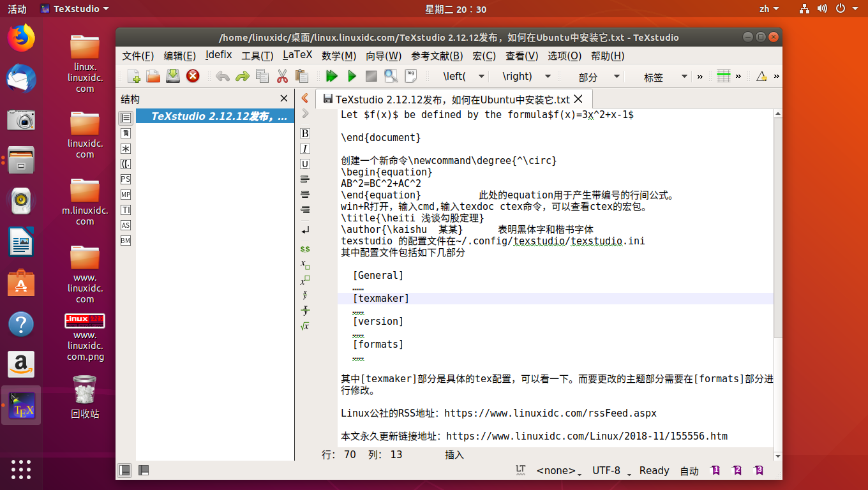This screenshot has height=490, width=868.
Task: Open the PDF viewer magnifier icon
Action: tap(391, 77)
